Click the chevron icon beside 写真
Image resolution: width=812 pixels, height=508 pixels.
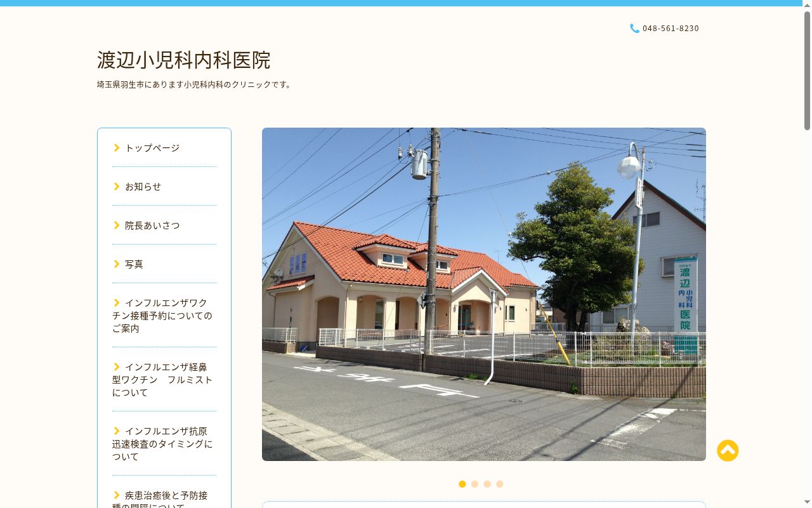pyautogui.click(x=117, y=264)
